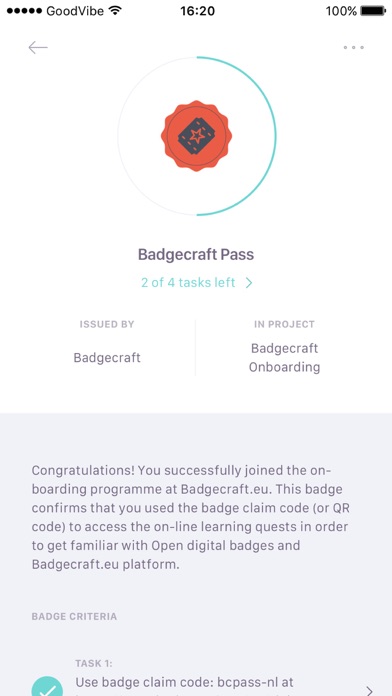Tap the GoodVibe carrier label

tap(76, 11)
